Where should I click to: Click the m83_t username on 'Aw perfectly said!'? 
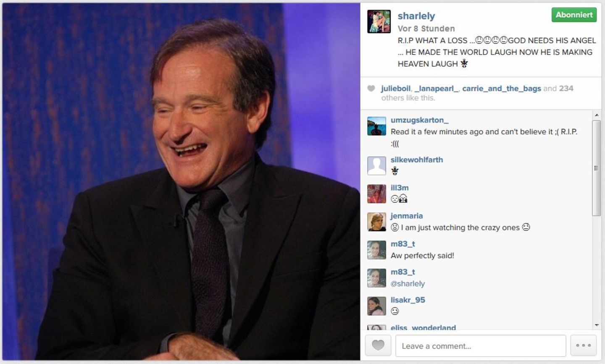402,244
